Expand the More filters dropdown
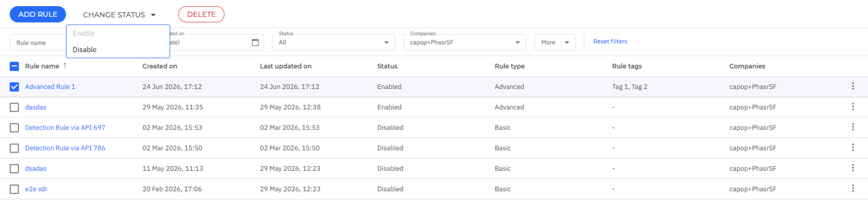This screenshot has height=200, width=868. click(555, 42)
